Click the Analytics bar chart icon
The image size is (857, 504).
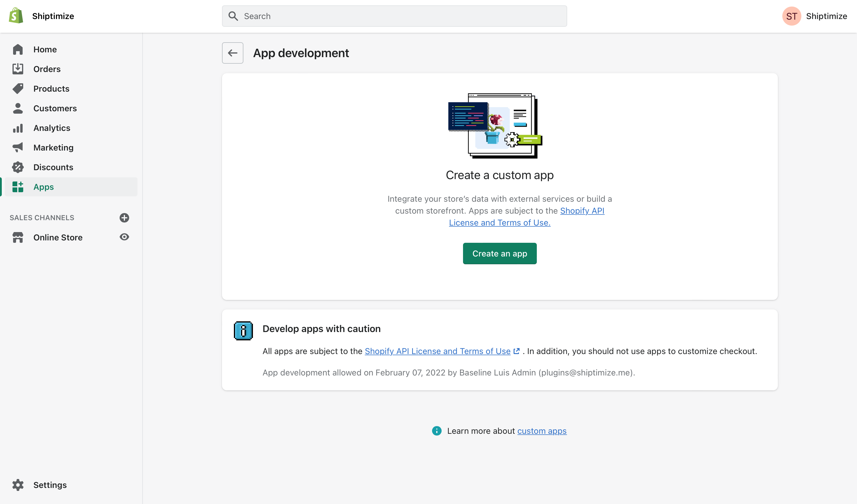(x=18, y=128)
